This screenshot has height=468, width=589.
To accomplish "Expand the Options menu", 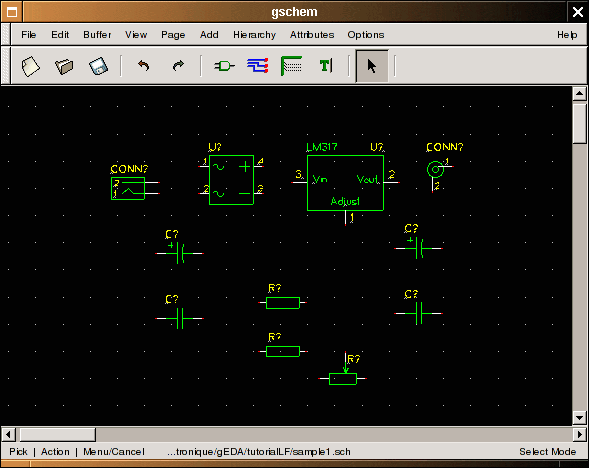I will point(365,35).
